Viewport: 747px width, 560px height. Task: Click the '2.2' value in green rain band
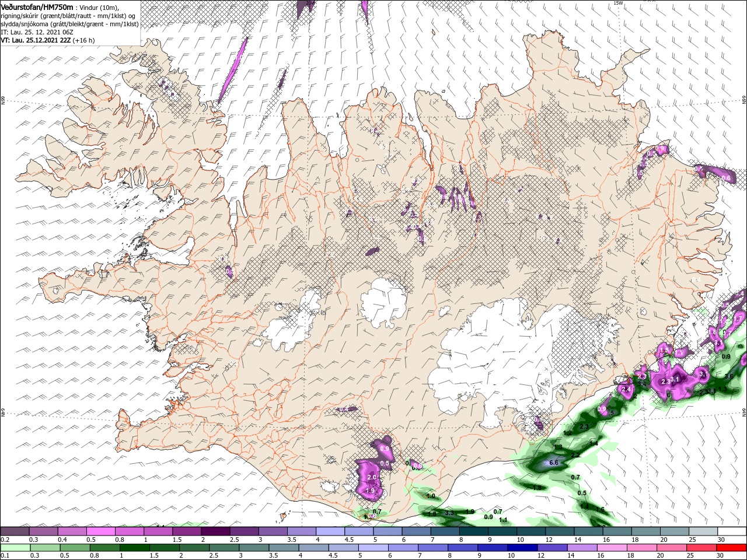(575, 455)
